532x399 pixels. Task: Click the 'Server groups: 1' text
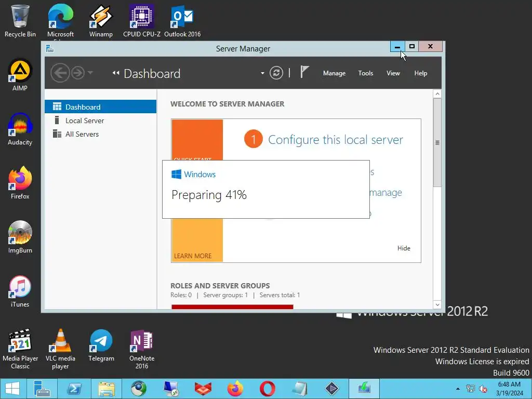225,295
